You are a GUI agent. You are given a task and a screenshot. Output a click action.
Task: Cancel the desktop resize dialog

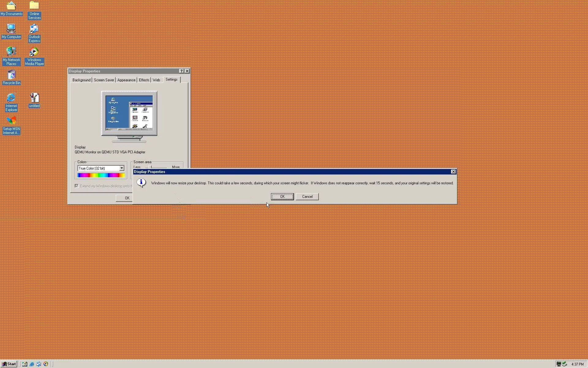307,197
